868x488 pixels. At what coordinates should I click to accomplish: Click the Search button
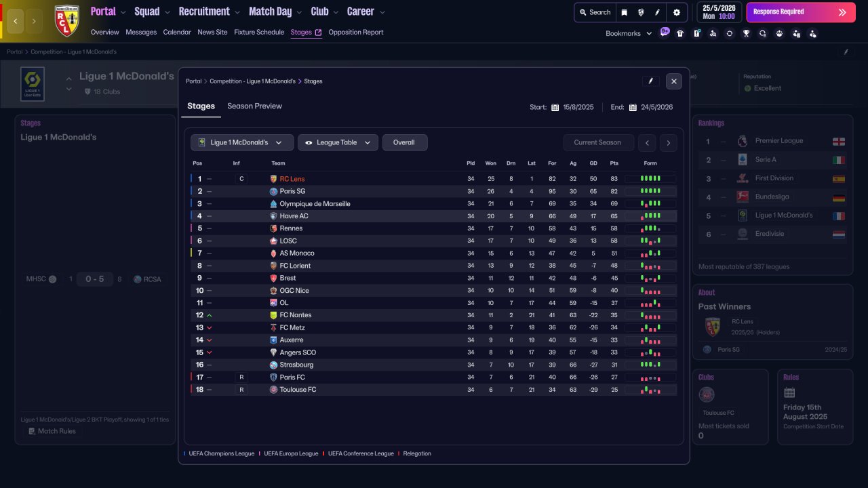[594, 12]
